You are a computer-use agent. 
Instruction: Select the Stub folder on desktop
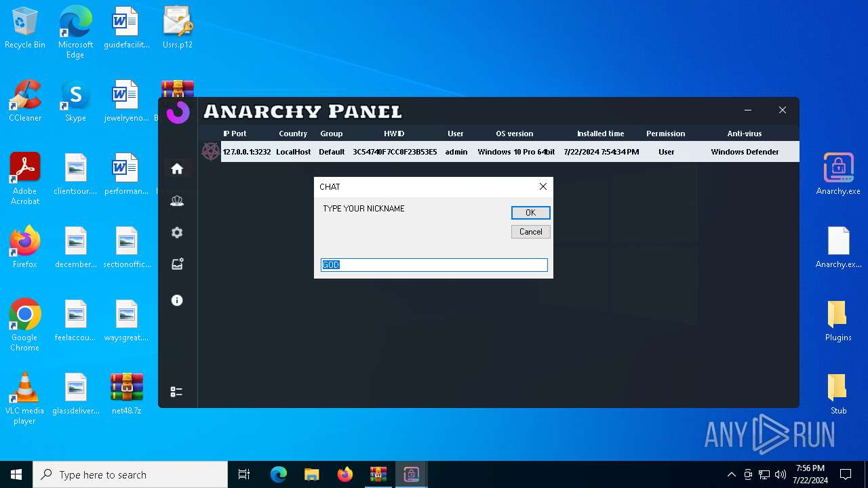[838, 394]
